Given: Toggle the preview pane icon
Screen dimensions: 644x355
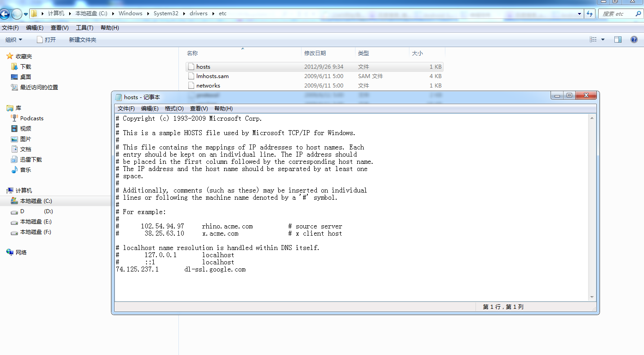Looking at the screenshot, I should 618,39.
